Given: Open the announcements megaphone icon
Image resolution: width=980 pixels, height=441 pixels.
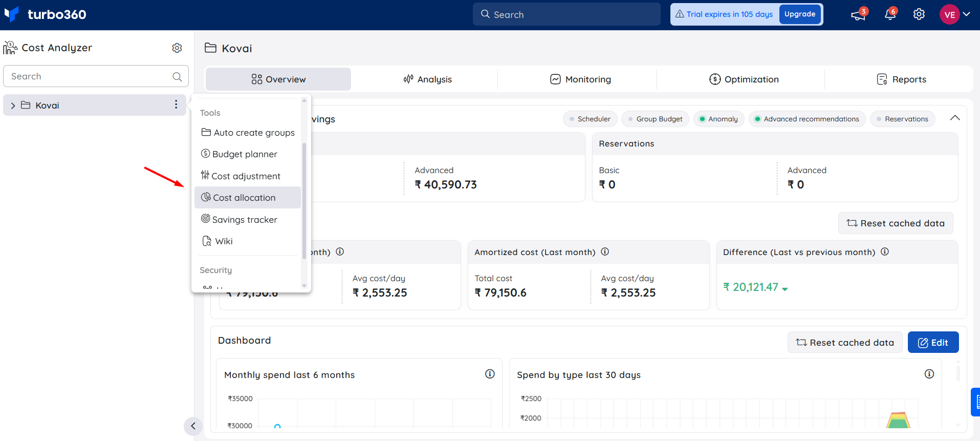Looking at the screenshot, I should (x=858, y=15).
